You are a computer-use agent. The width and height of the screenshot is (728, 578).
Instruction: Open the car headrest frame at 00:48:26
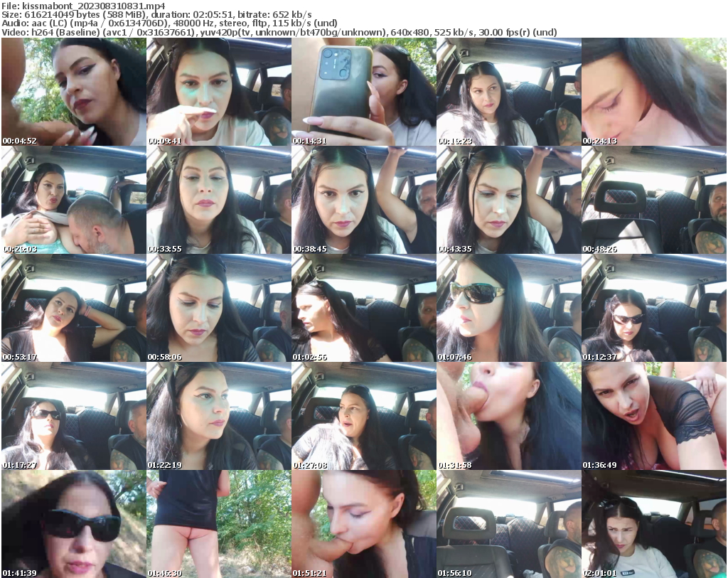pyautogui.click(x=655, y=199)
